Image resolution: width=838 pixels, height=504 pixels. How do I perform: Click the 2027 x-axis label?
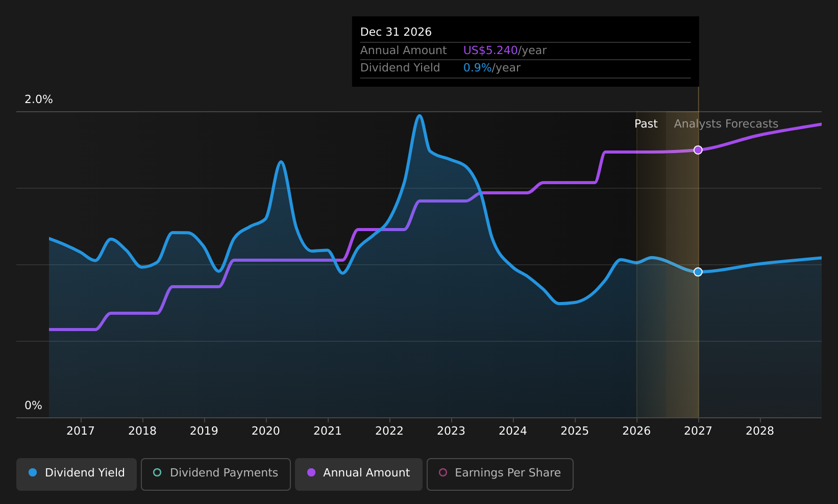click(x=698, y=431)
